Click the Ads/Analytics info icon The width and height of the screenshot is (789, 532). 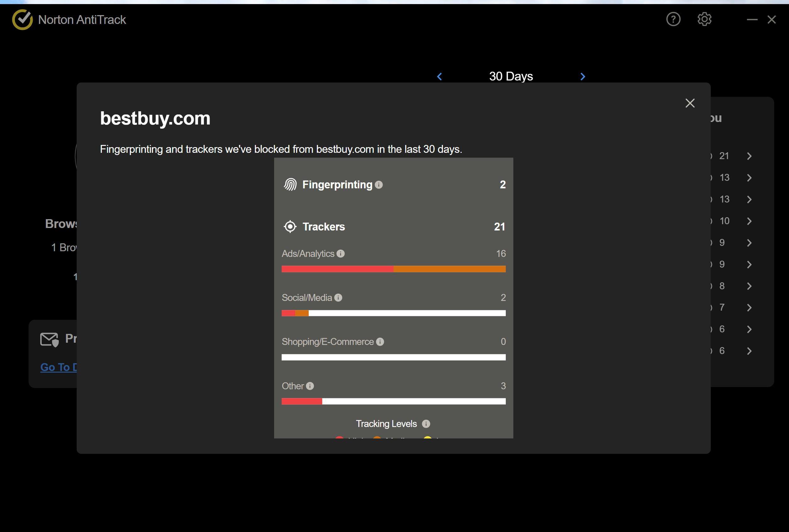tap(340, 254)
